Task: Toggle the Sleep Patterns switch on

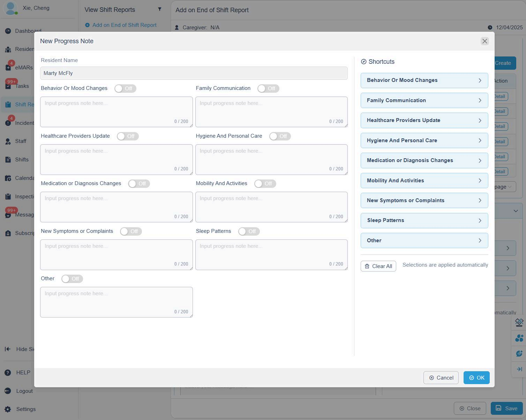Action: tap(249, 231)
